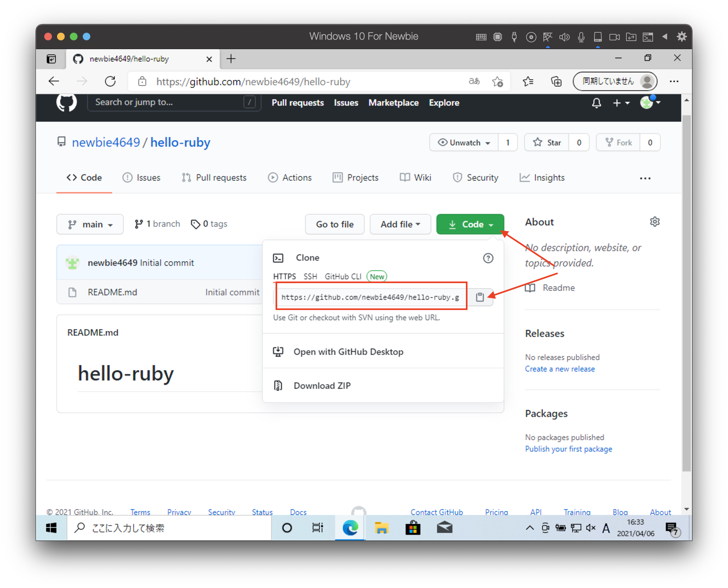Click the Readme book icon
Image resolution: width=728 pixels, height=588 pixels.
531,288
